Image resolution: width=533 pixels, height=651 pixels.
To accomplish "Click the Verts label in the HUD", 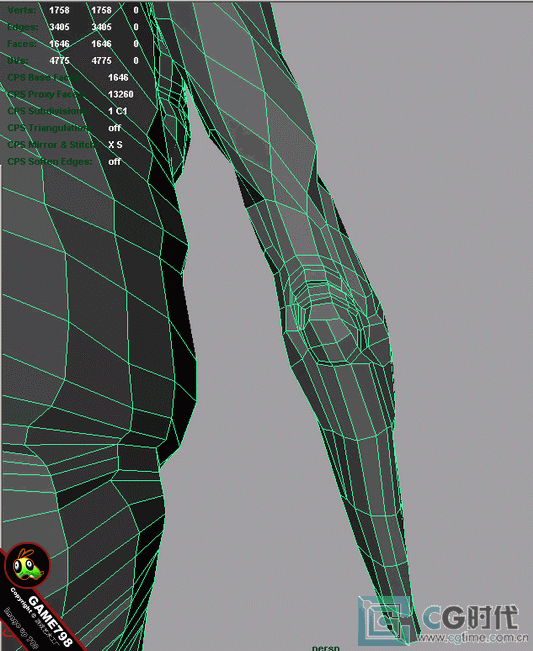I will click(22, 10).
